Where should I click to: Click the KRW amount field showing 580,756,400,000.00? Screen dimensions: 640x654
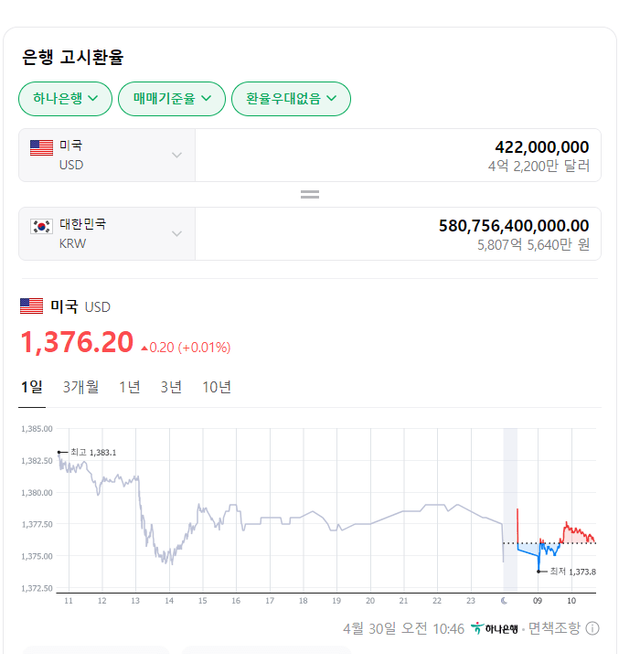400,233
